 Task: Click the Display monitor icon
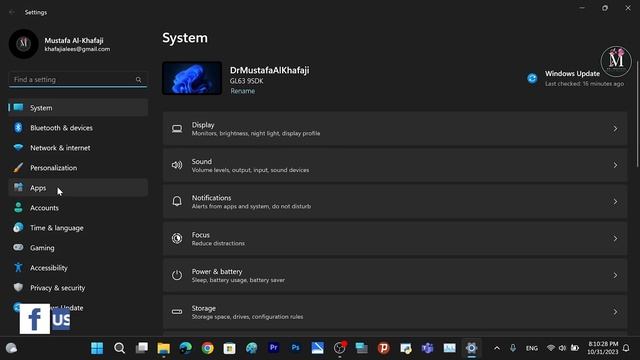pos(177,129)
